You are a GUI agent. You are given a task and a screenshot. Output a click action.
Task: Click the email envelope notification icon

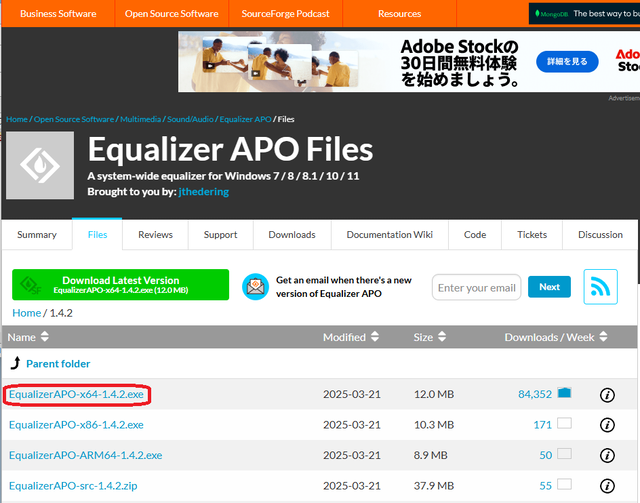(255, 287)
